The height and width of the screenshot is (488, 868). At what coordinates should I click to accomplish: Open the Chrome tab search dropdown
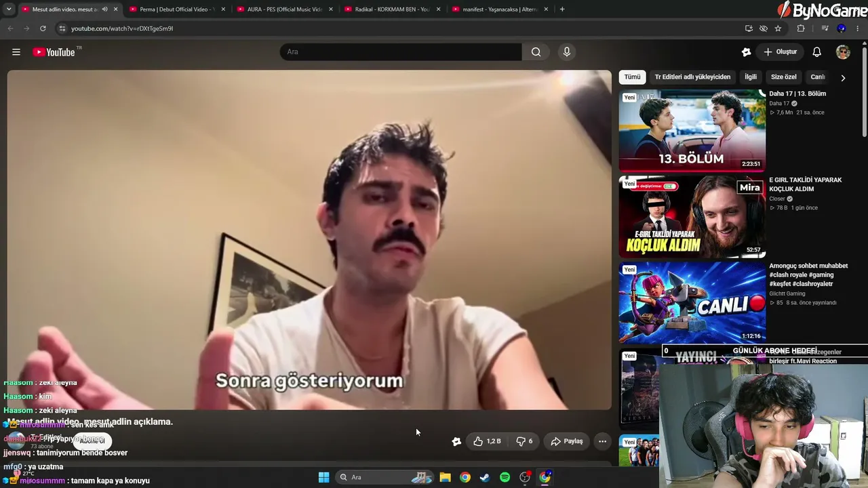coord(9,9)
